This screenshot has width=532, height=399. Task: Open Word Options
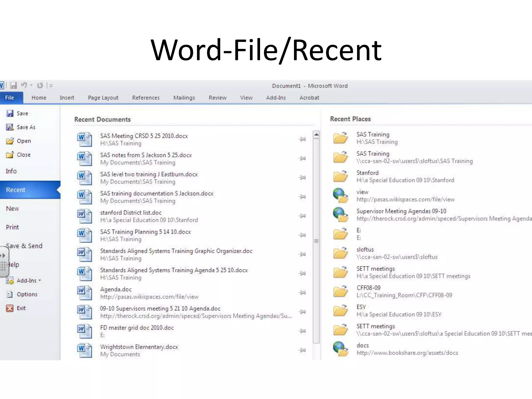click(x=22, y=294)
